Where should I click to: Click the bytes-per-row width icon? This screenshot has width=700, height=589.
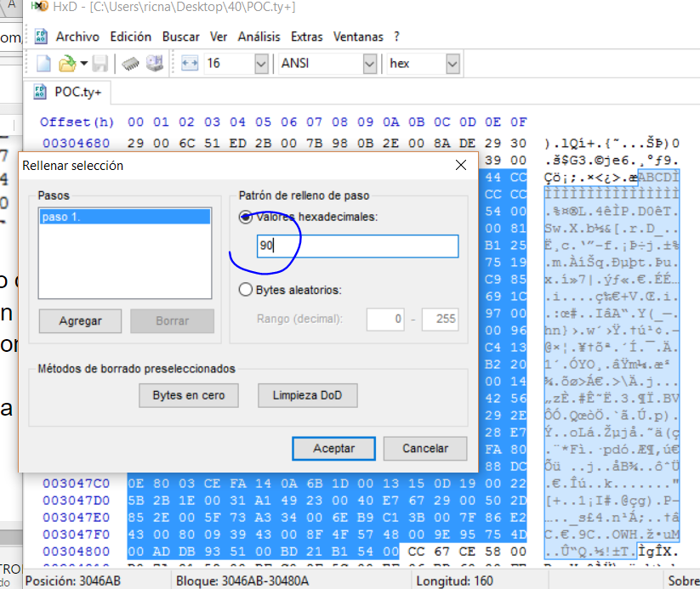(190, 64)
